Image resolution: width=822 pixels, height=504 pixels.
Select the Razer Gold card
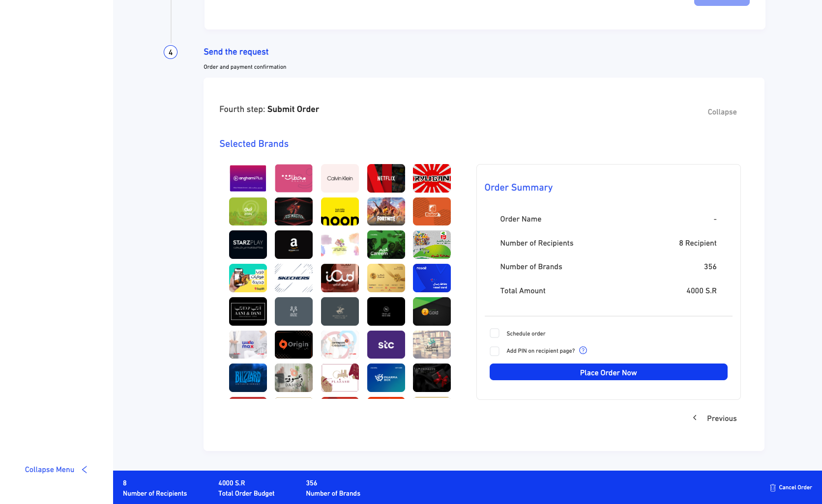[x=432, y=311]
